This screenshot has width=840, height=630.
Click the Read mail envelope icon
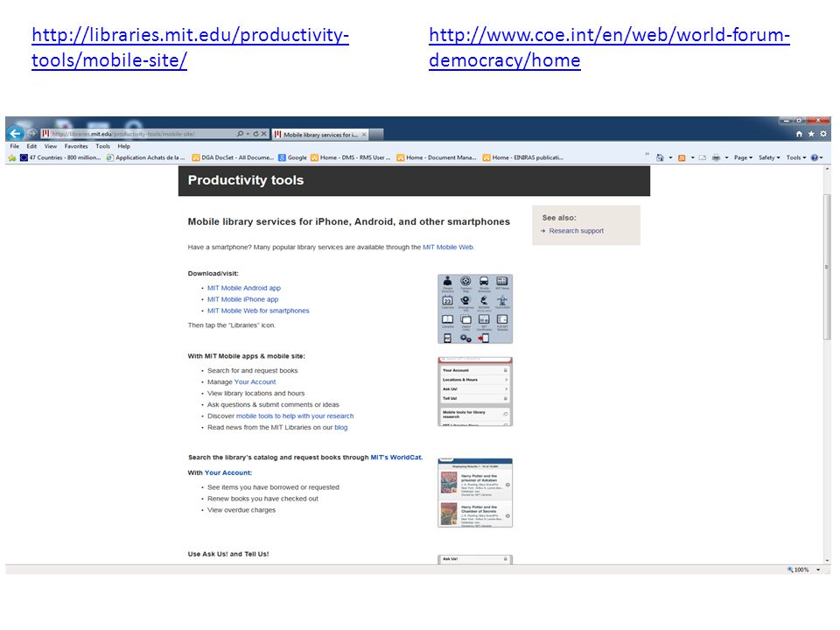(x=703, y=157)
